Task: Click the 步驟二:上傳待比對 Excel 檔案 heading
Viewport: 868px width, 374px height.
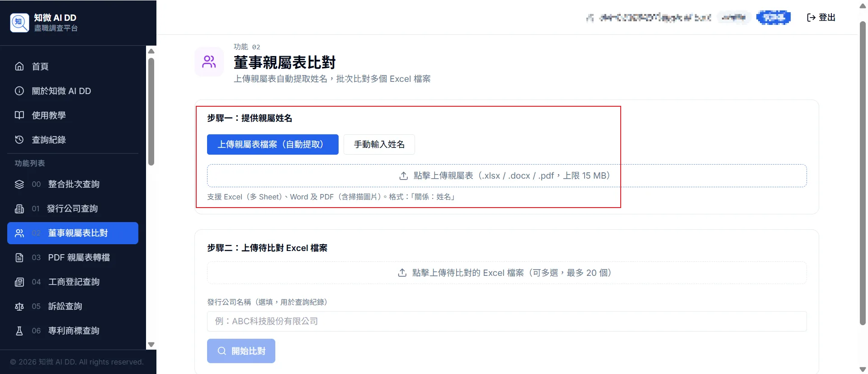Action: 267,248
